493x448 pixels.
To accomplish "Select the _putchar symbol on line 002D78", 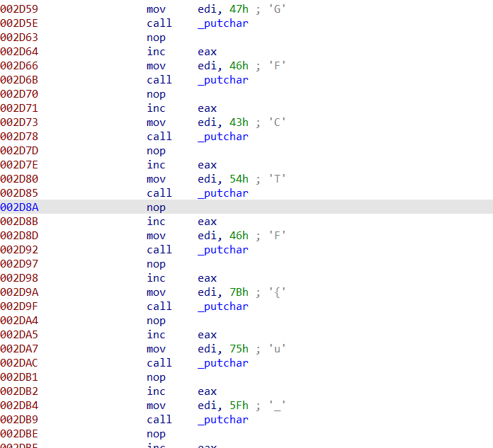I will (222, 137).
